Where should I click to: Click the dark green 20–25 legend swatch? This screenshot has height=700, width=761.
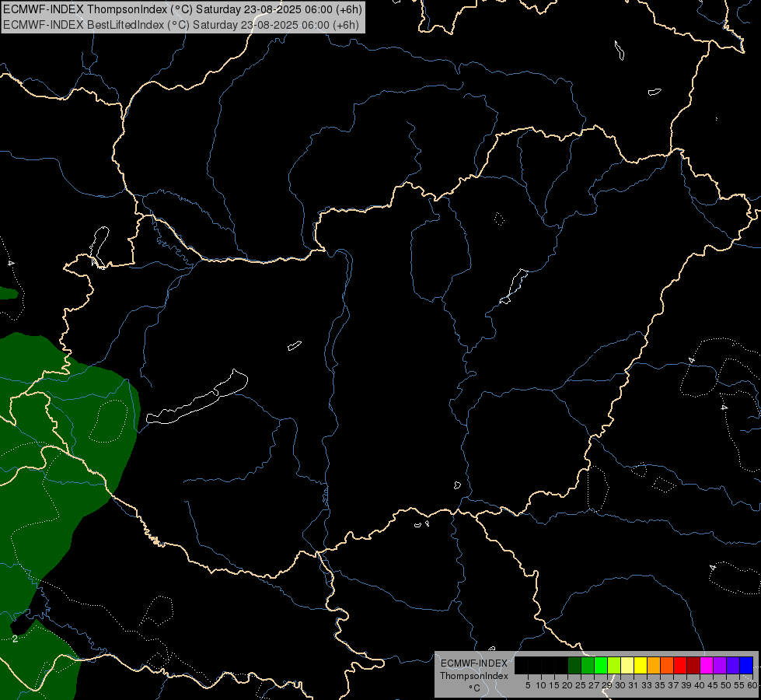574,665
